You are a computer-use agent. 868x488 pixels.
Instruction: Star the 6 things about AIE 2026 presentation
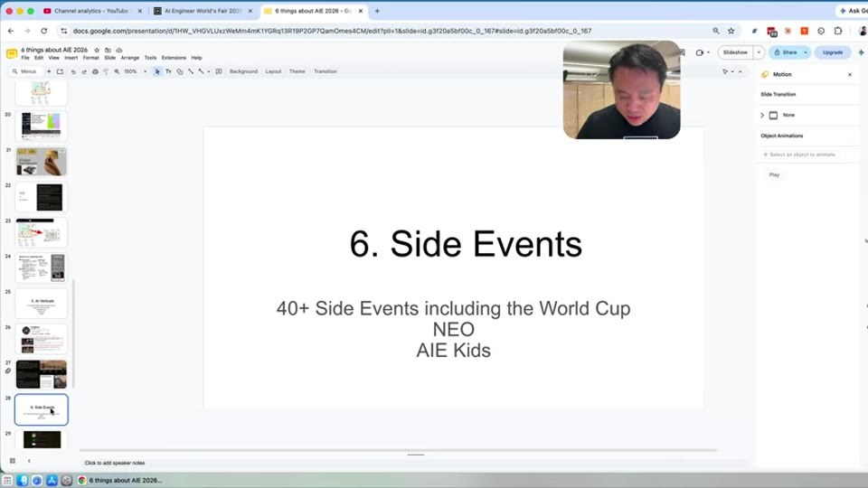(97, 50)
